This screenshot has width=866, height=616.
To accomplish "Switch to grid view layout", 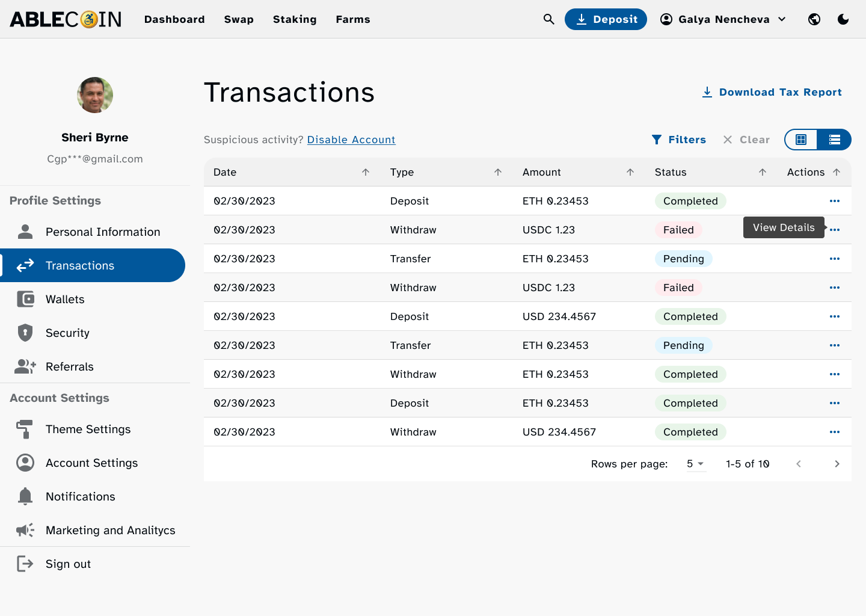I will 801,140.
